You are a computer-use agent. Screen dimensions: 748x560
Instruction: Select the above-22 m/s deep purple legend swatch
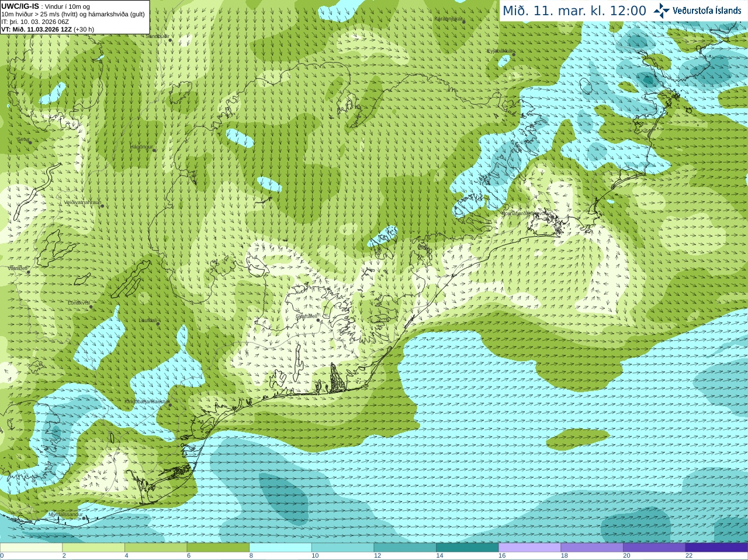click(x=716, y=548)
